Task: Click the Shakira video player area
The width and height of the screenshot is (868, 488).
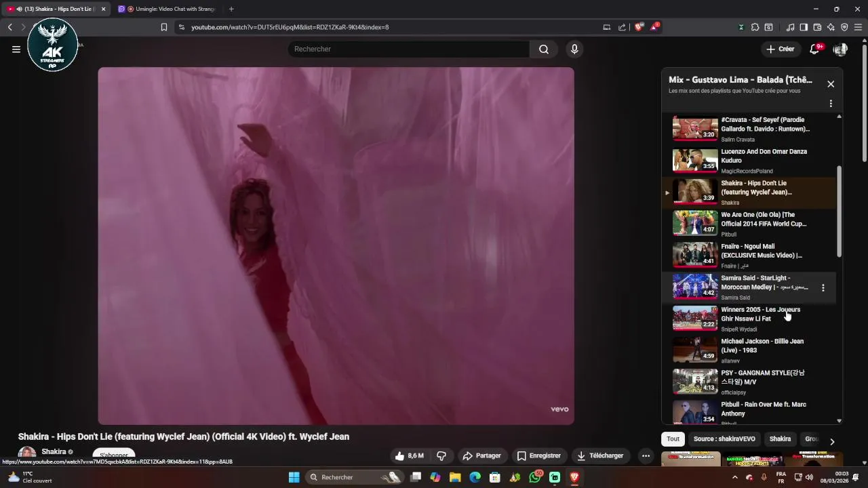Action: [336, 245]
